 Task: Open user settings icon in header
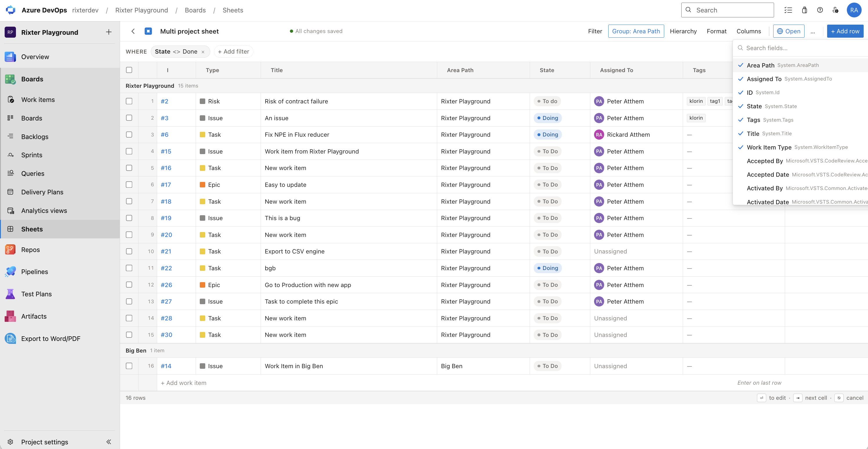835,10
